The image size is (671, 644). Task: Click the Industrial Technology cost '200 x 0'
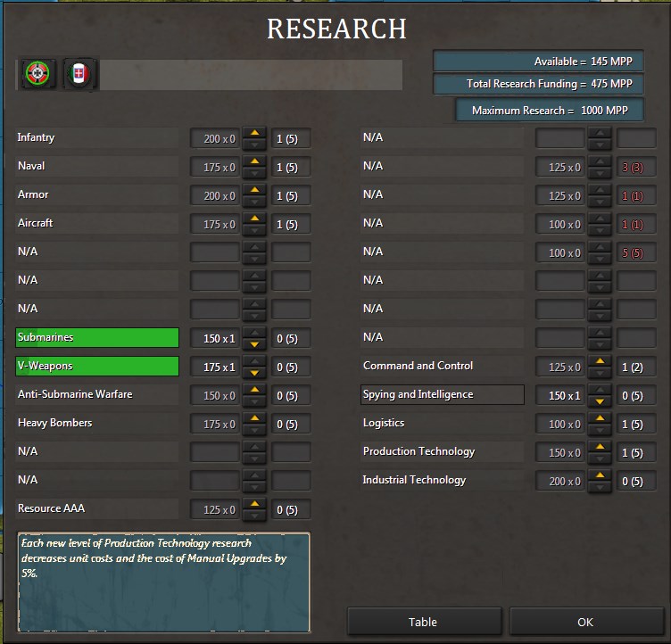[560, 481]
